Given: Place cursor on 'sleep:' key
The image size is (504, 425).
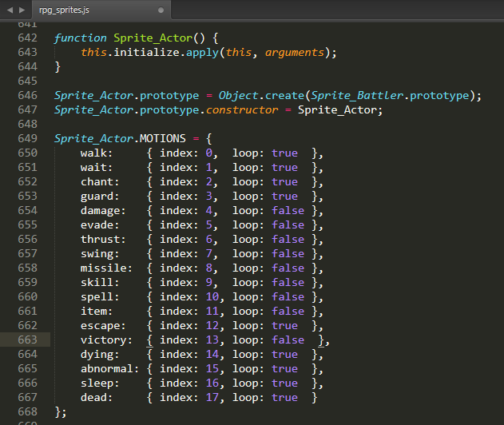Looking at the screenshot, I should [100, 383].
